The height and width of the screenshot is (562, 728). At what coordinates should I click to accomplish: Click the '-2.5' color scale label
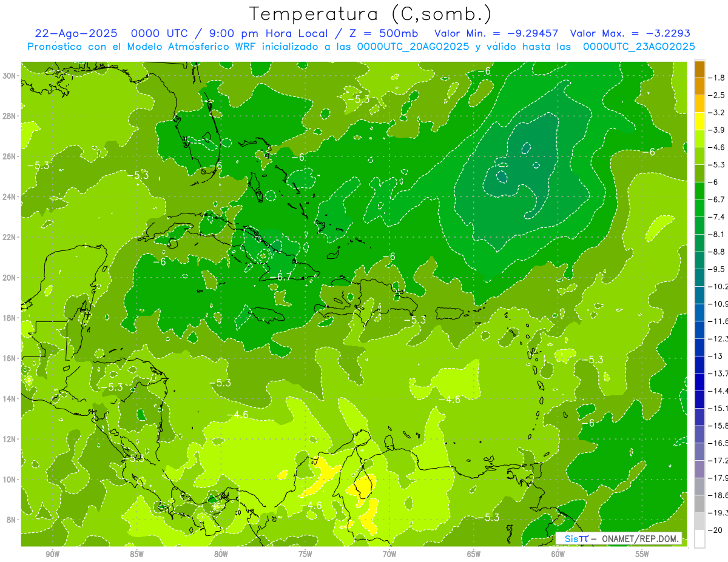pyautogui.click(x=717, y=95)
